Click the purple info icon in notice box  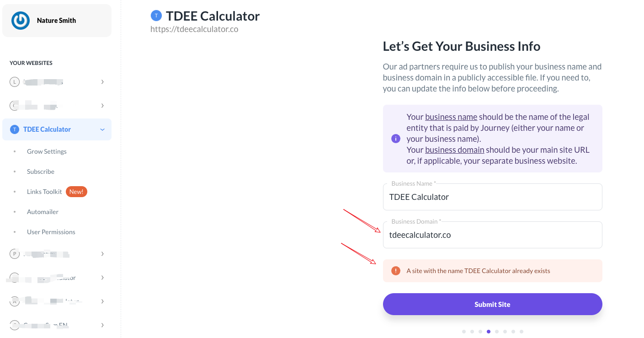coord(396,139)
